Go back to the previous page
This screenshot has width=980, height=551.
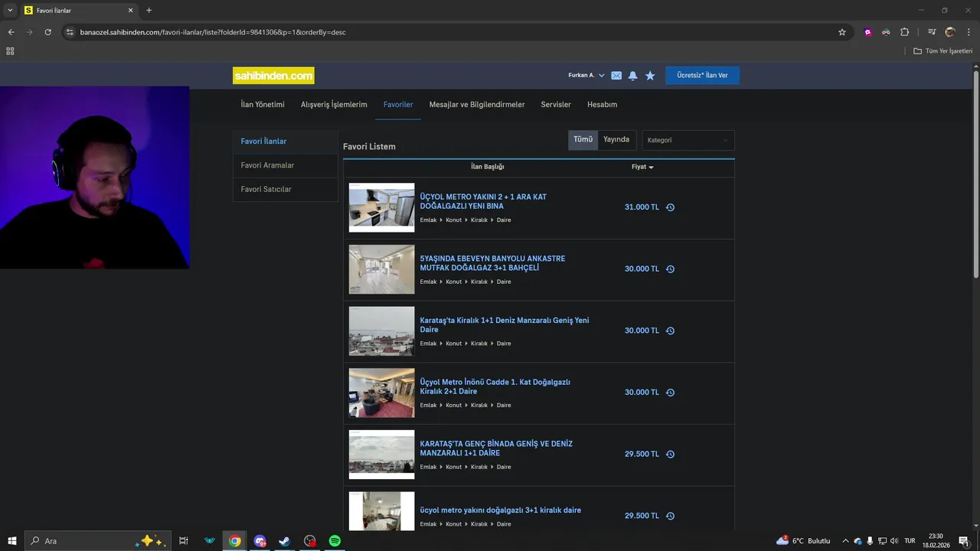11,32
